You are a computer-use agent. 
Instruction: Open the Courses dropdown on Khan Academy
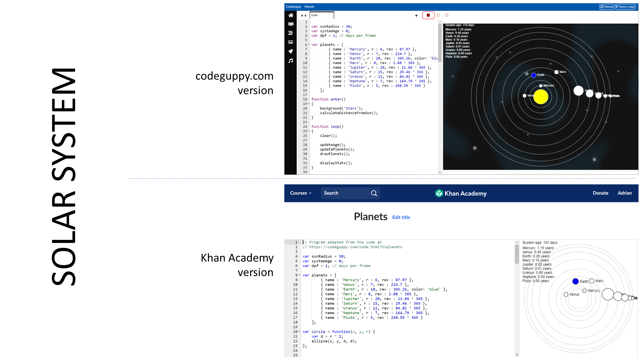coord(301,193)
